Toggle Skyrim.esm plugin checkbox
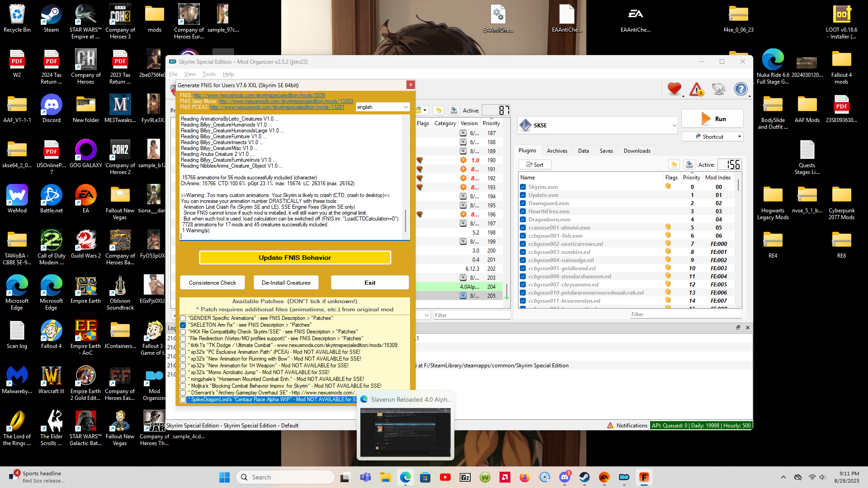Image resolution: width=868 pixels, height=488 pixels. [523, 187]
